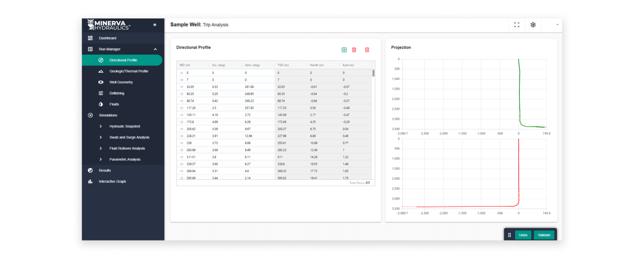Click the Dashboard grid icon in sidebar
This screenshot has height=259, width=644.
tap(90, 38)
